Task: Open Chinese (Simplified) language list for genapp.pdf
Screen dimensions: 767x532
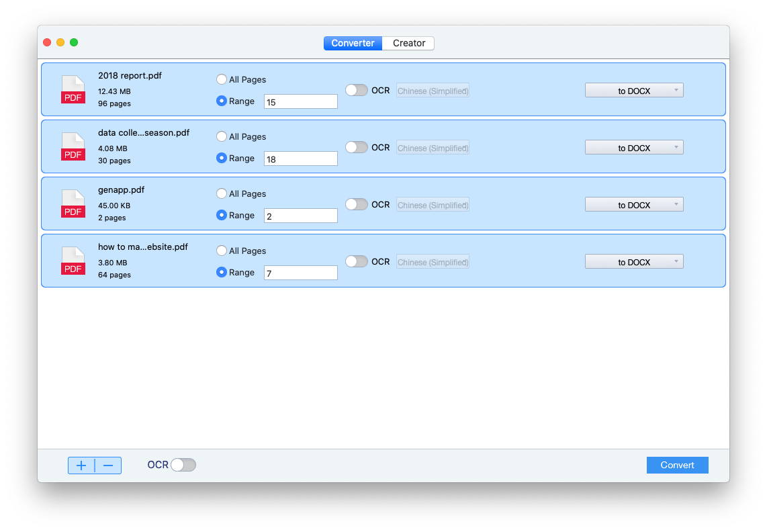Action: pyautogui.click(x=433, y=205)
